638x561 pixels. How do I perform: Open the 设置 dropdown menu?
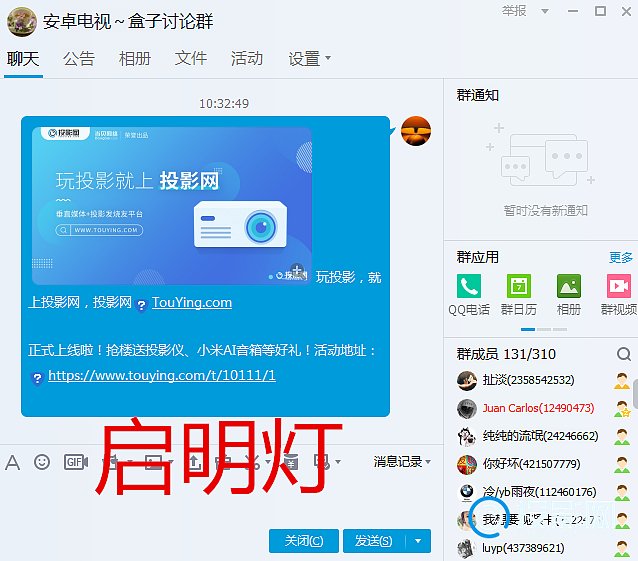(x=309, y=59)
